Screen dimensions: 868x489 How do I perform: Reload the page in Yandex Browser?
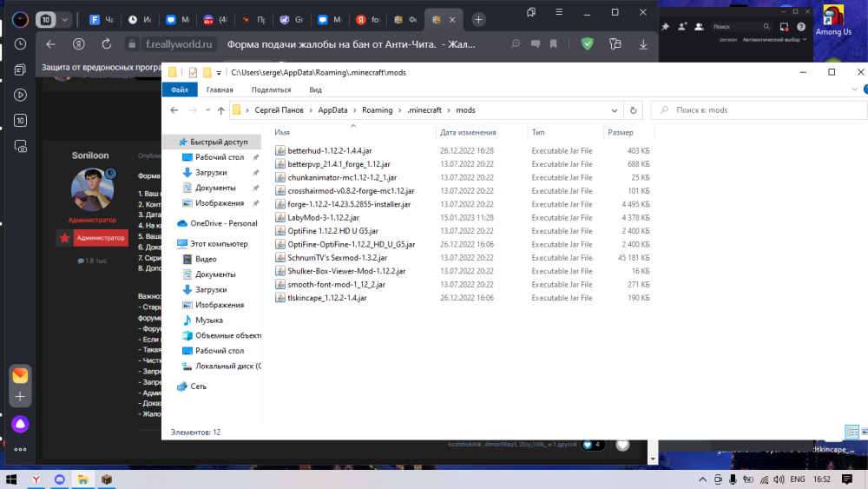pos(106,44)
